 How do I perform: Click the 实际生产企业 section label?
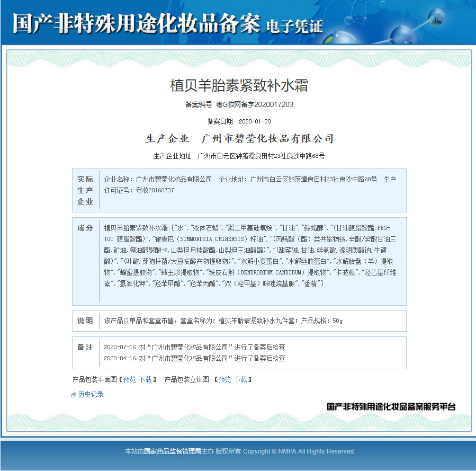(x=85, y=190)
